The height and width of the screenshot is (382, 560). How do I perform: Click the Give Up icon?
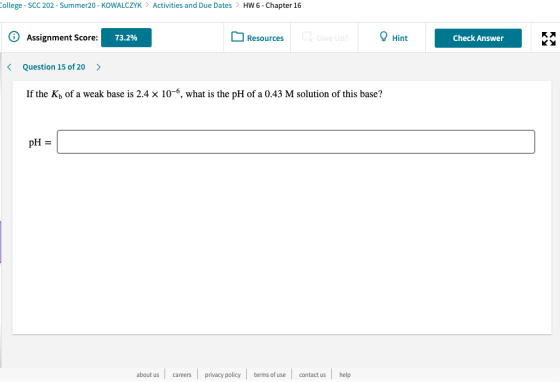tap(307, 37)
